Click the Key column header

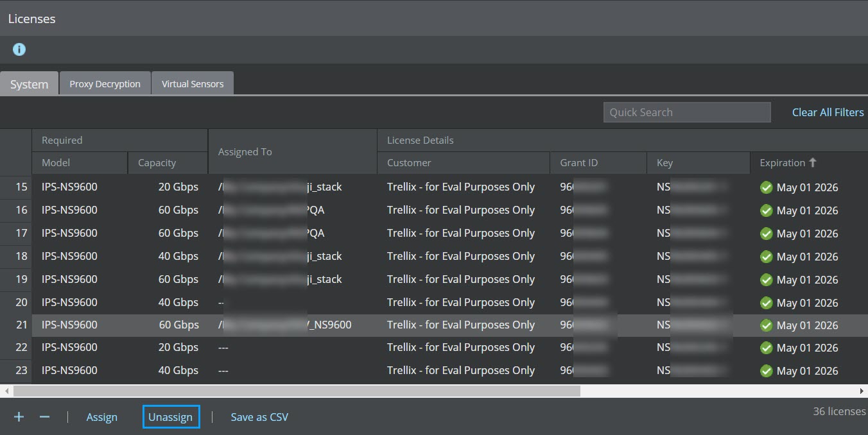coord(699,163)
